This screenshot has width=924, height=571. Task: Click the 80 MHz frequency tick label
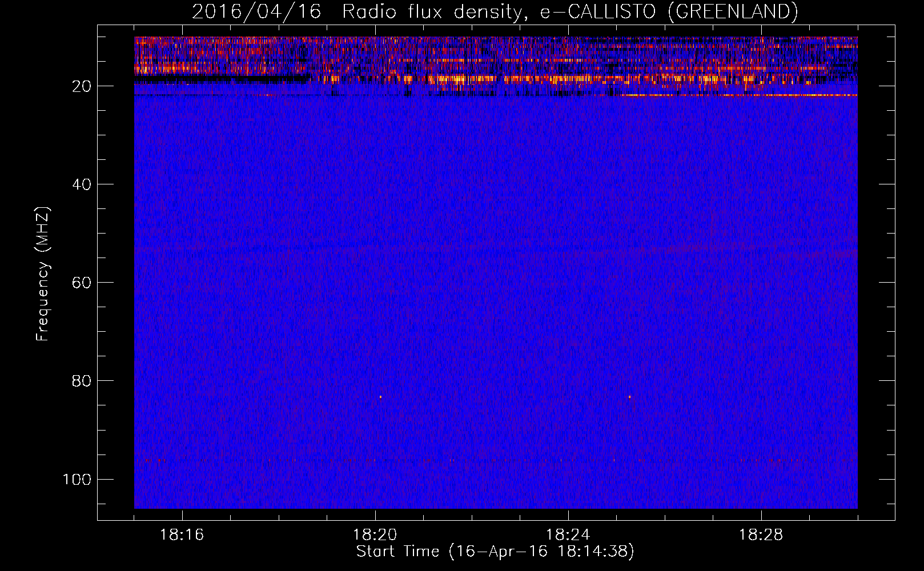[82, 381]
